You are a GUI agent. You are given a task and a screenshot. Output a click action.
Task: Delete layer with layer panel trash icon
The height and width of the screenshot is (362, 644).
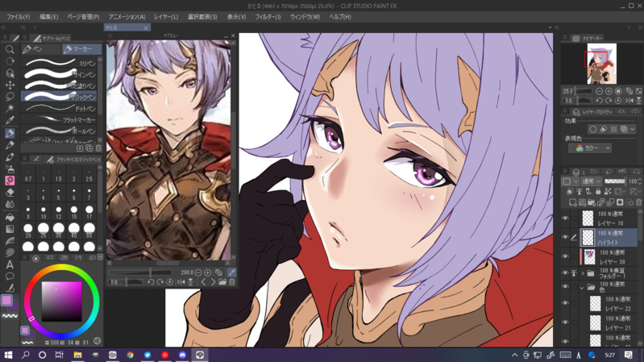coord(638,202)
